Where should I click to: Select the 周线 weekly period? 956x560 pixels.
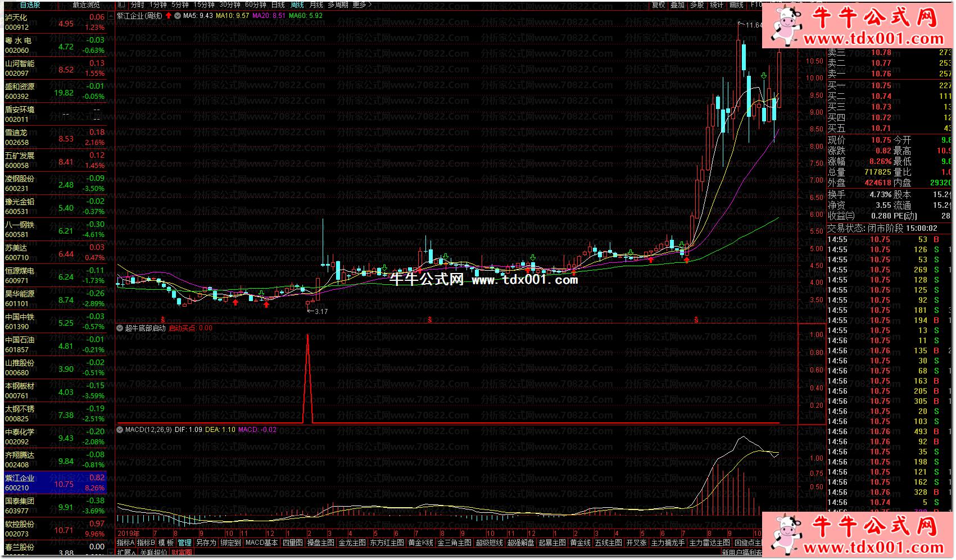pos(297,5)
